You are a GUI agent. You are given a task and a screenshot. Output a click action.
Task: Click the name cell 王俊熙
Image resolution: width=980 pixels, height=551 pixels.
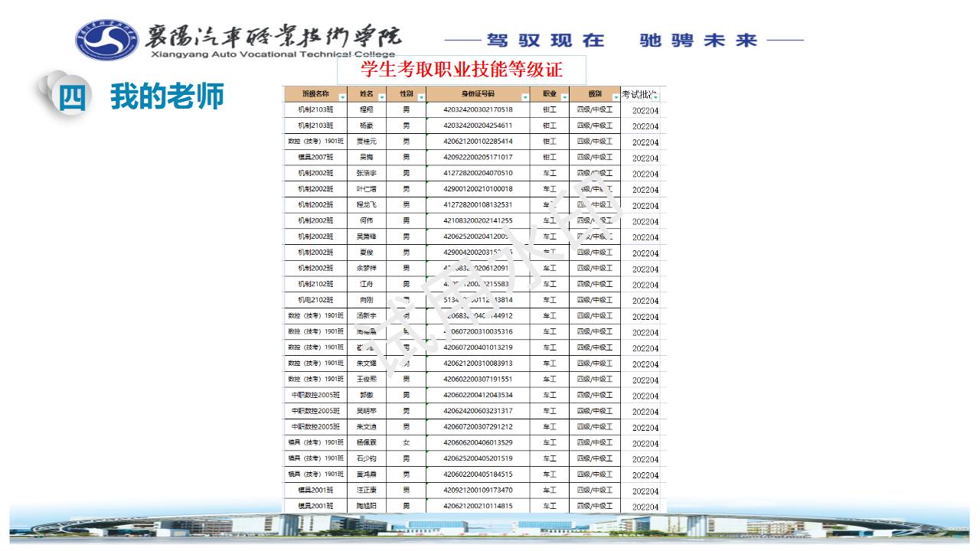click(x=367, y=379)
